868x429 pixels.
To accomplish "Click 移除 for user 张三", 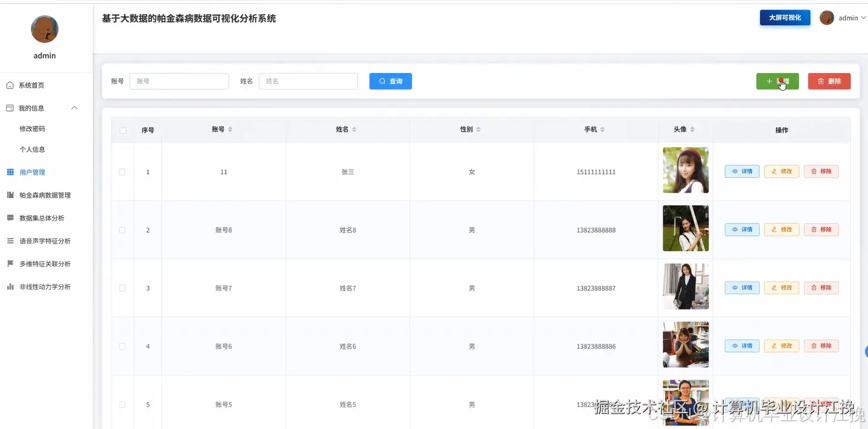I will (x=822, y=172).
